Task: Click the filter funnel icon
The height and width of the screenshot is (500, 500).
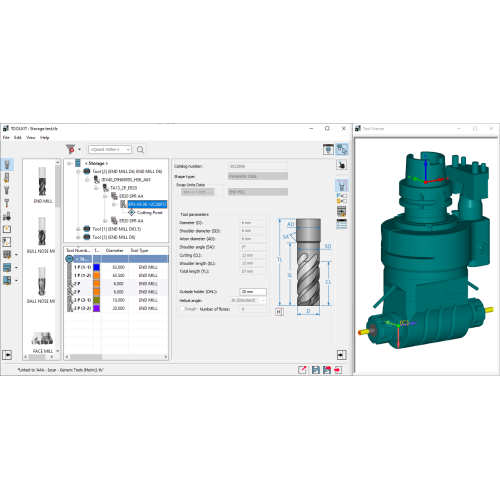Action: click(x=70, y=149)
